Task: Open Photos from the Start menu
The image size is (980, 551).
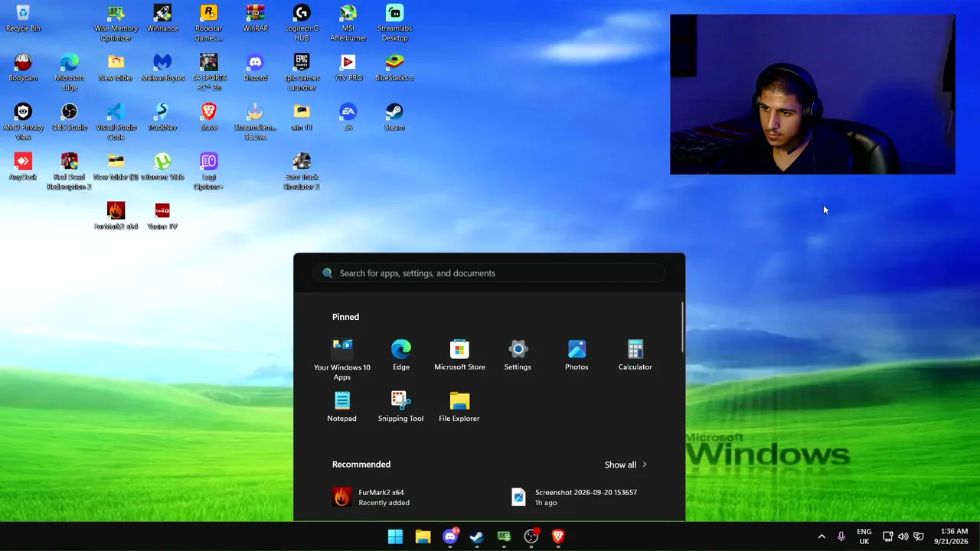Action: tap(577, 356)
